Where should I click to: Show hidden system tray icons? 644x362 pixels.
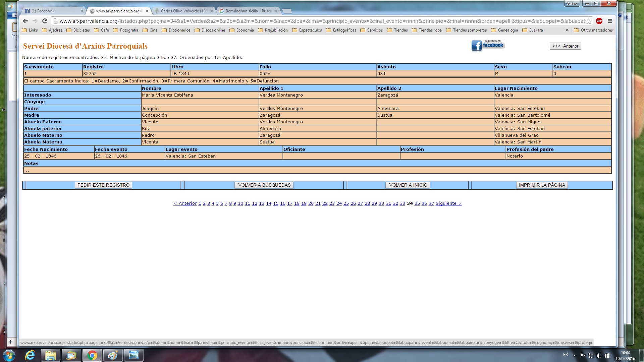pyautogui.click(x=575, y=356)
